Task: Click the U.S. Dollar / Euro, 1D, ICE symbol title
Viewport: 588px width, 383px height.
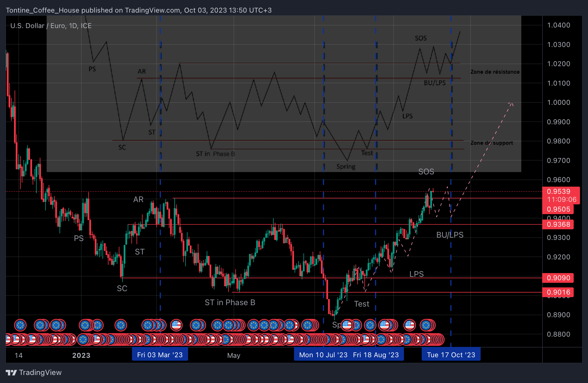Action: coord(51,26)
